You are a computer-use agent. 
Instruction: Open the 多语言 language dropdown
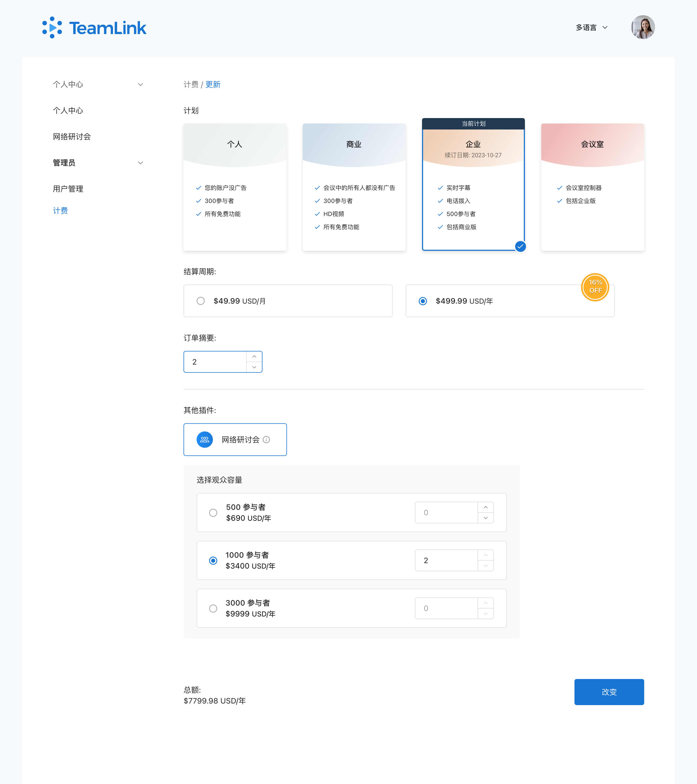tap(591, 28)
